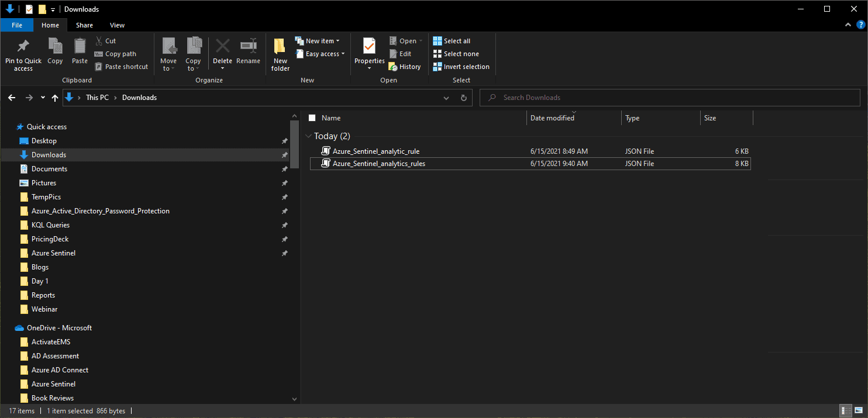Screen dimensions: 868x418
Task: Click the Help question mark button
Action: [x=860, y=25]
